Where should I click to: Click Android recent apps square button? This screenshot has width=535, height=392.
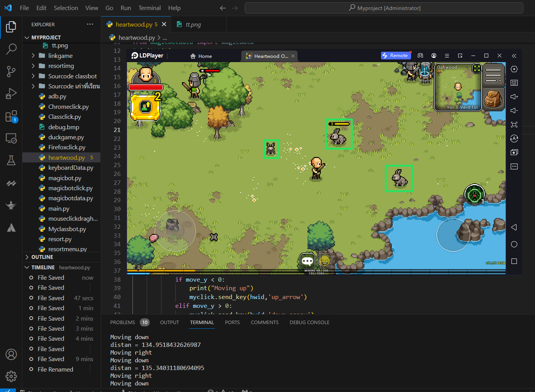(x=514, y=261)
